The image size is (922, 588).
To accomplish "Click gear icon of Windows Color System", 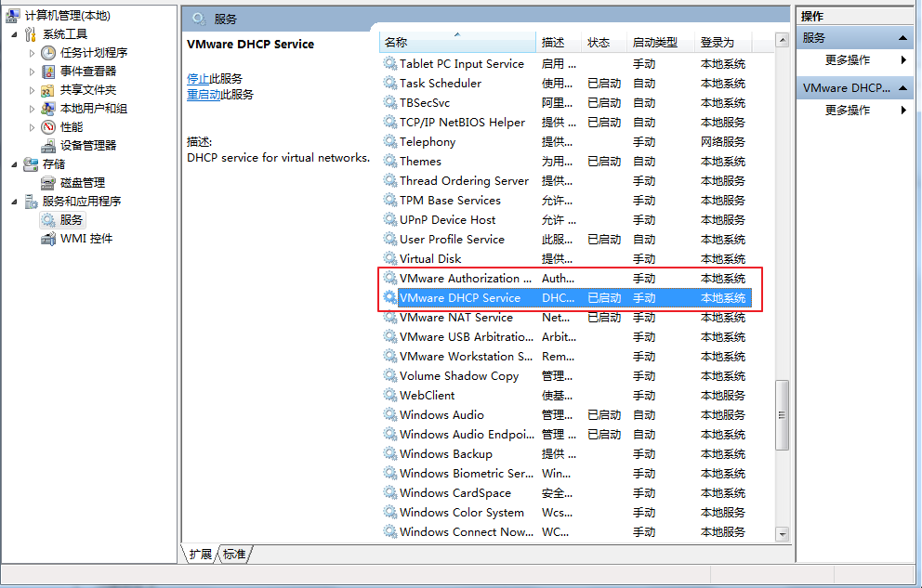I will 389,512.
